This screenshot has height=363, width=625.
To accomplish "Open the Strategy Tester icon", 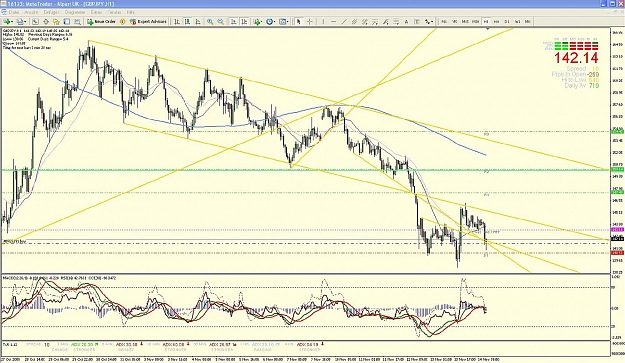I will [77, 22].
